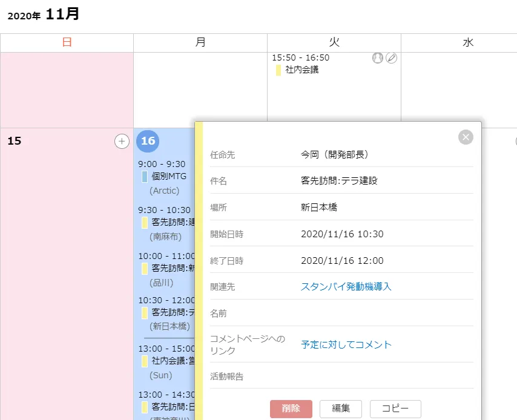Click the 2020年 11月 calendar title

pos(43,14)
